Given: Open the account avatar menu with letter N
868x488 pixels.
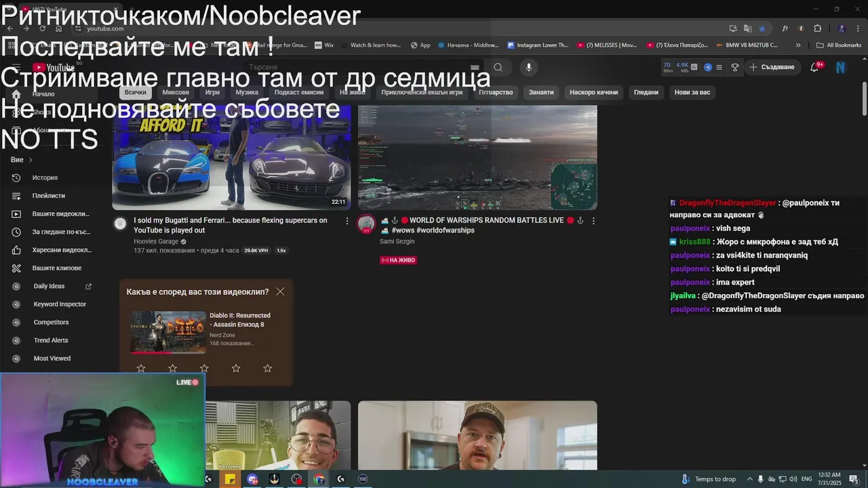Looking at the screenshot, I should click(840, 67).
